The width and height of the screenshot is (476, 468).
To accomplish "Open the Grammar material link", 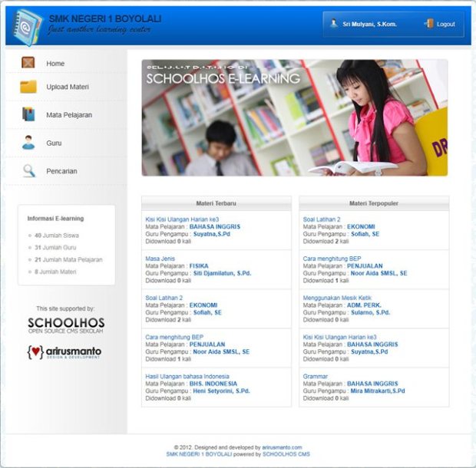I will (x=316, y=376).
